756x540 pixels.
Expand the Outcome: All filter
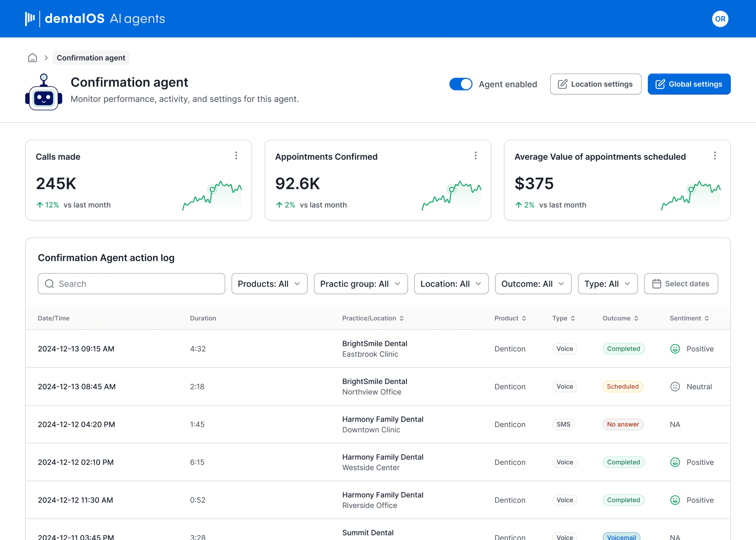533,284
